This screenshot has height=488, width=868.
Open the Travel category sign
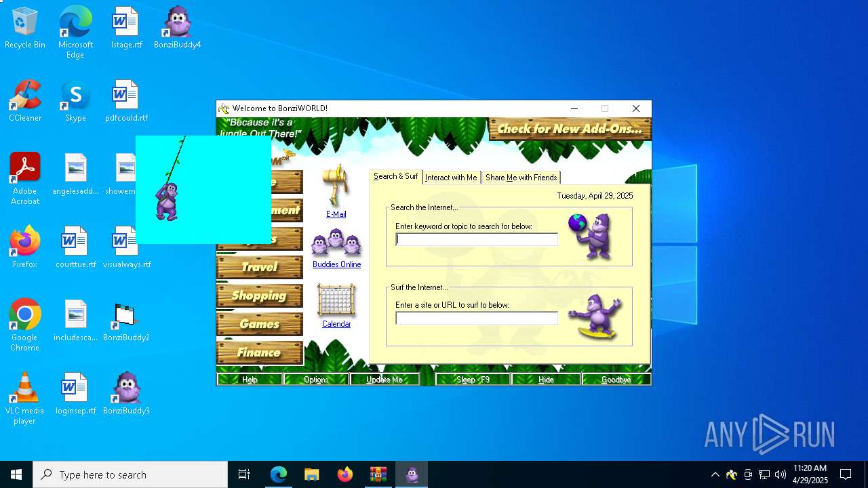(x=259, y=267)
